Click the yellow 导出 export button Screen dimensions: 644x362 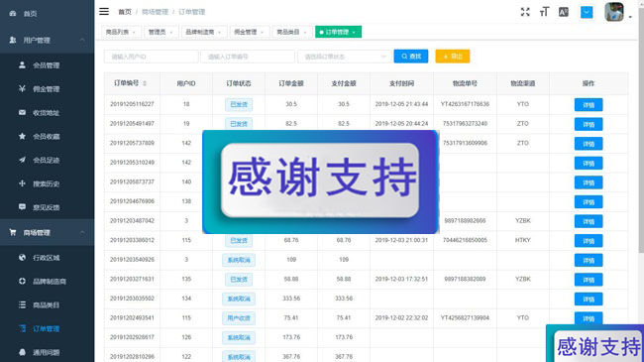click(x=453, y=57)
